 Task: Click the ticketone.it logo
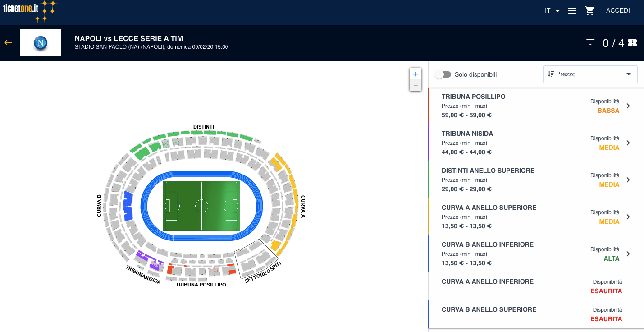(30, 11)
